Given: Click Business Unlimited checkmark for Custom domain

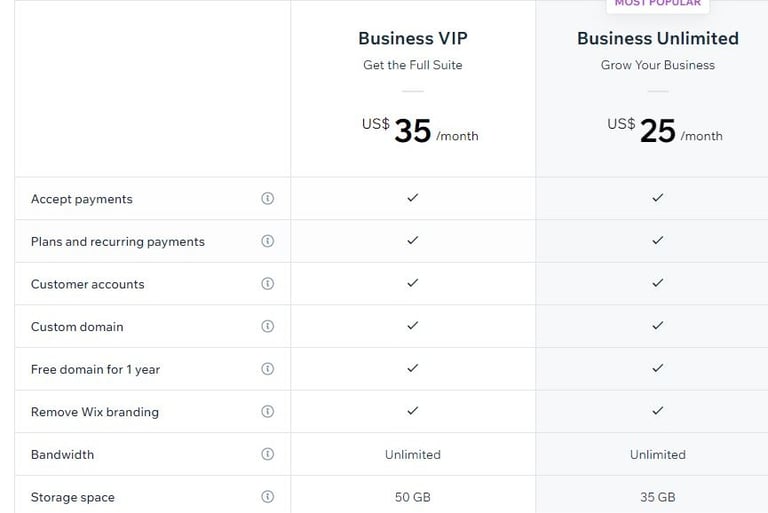Looking at the screenshot, I should click(x=657, y=326).
